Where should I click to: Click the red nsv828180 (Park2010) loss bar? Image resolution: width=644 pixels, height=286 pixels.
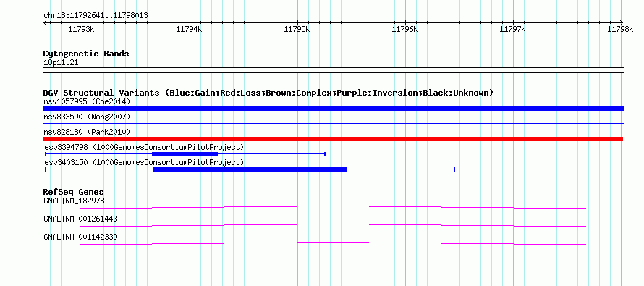coord(333,139)
